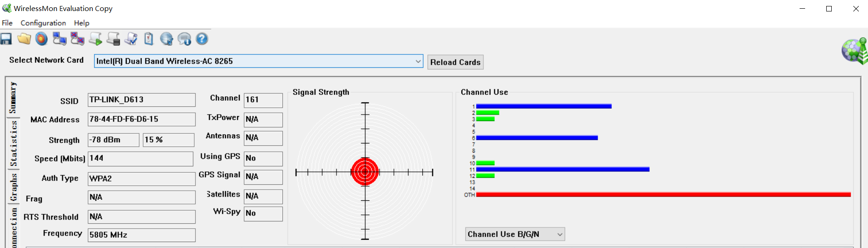
Task: Open the Channel Use B/G/N dropdown
Action: 515,234
